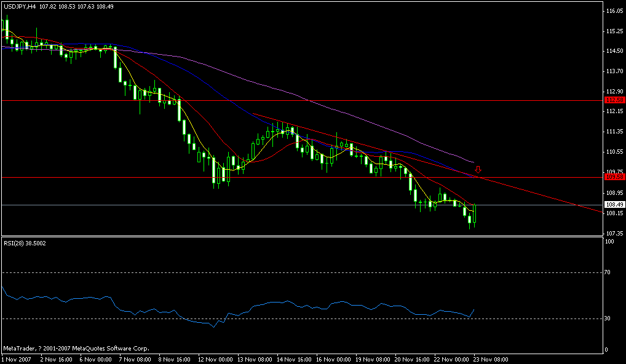Click the 19 Nov 08:00 time label
This screenshot has height=364, width=626.
point(374,360)
